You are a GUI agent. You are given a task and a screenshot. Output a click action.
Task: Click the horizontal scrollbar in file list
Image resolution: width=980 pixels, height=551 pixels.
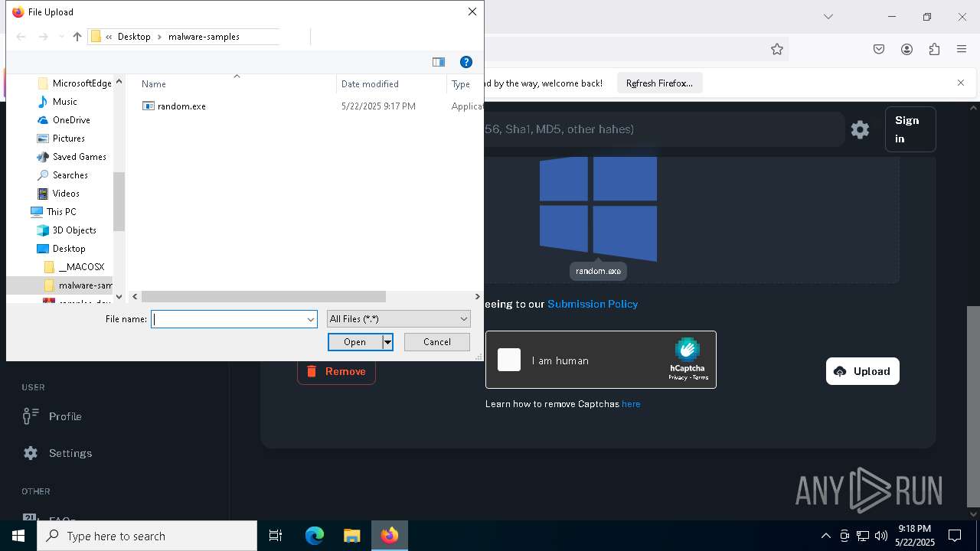(x=263, y=296)
